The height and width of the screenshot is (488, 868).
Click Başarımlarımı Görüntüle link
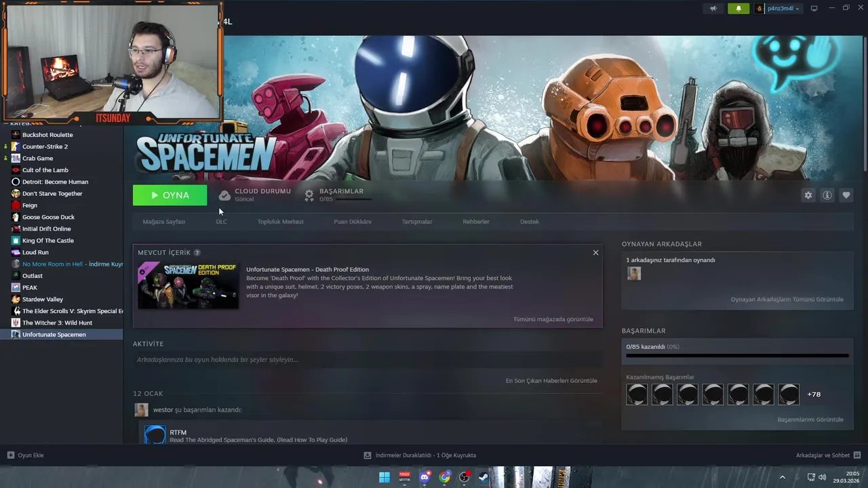810,420
